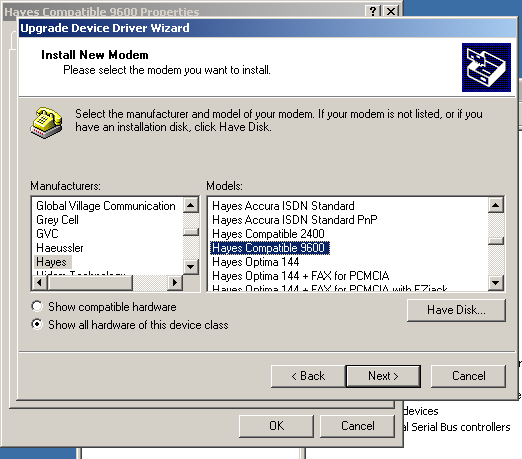Click Manufacturers list scroll down arrow
The height and width of the screenshot is (459, 522).
click(x=191, y=266)
